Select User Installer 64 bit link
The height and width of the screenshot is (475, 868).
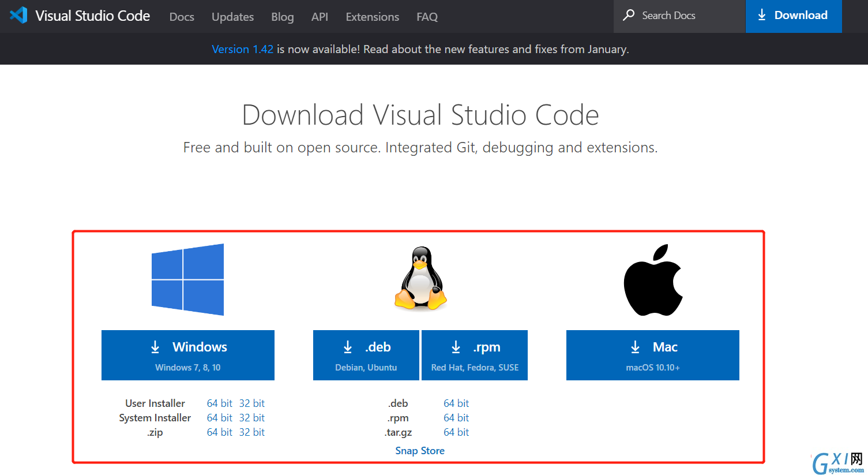(x=220, y=403)
